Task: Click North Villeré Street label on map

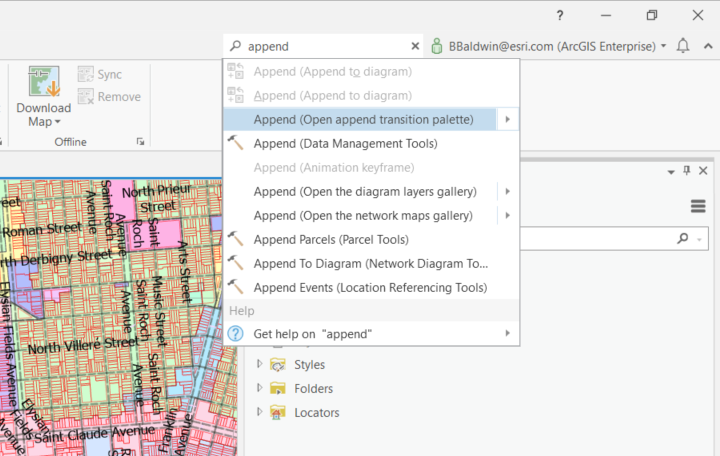Action: pyautogui.click(x=83, y=346)
